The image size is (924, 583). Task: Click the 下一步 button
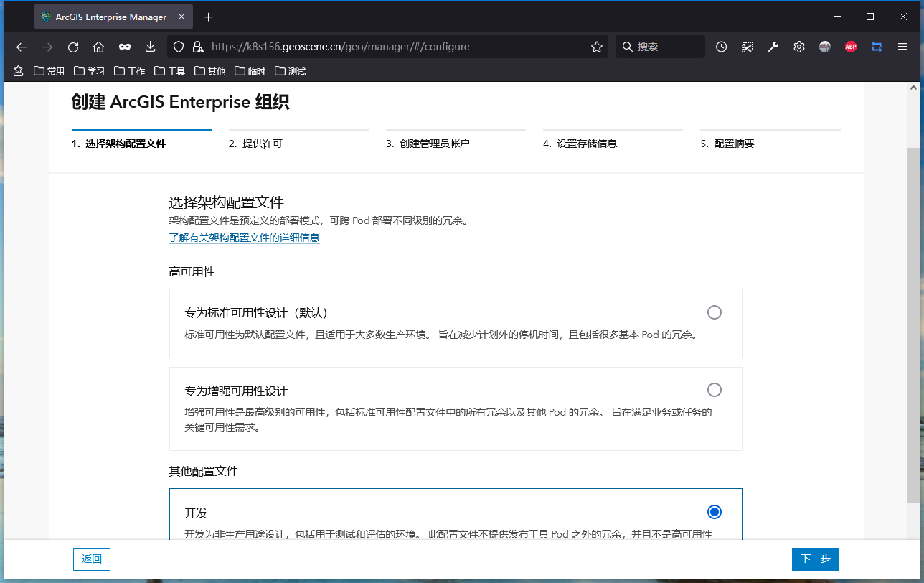(x=816, y=559)
